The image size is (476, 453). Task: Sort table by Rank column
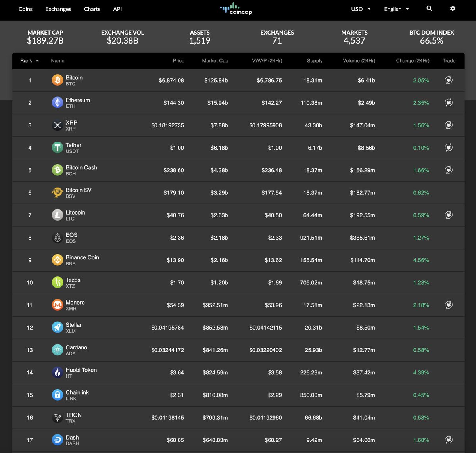click(29, 61)
